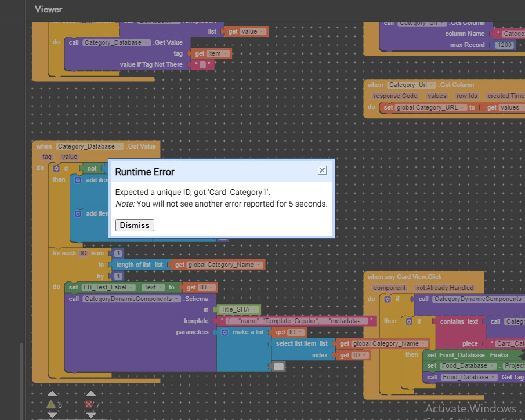The height and width of the screenshot is (420, 525).
Task: Open Title_SHA component dropdown
Action: coord(254,309)
